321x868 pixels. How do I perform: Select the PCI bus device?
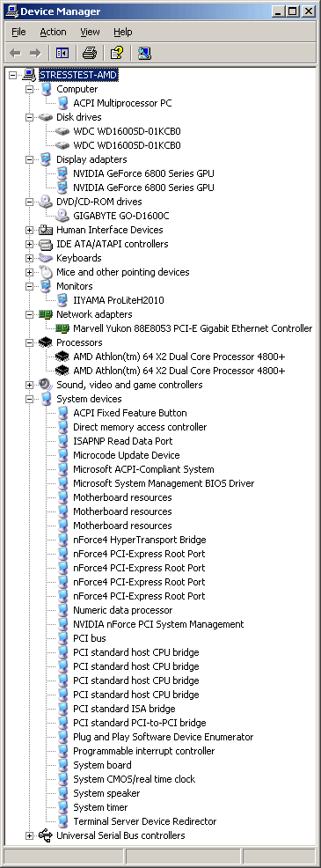(90, 638)
